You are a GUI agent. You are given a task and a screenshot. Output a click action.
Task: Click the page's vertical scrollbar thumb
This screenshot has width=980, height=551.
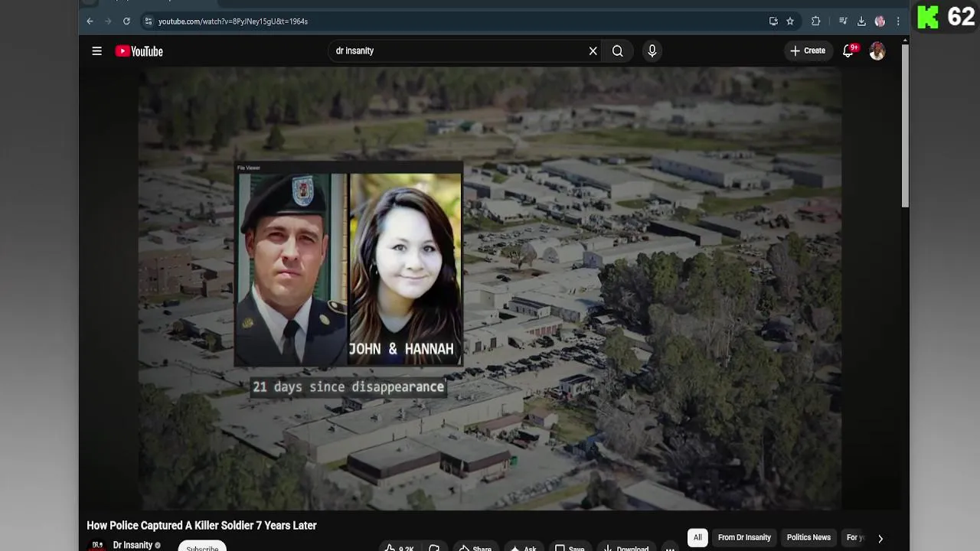pos(905,126)
